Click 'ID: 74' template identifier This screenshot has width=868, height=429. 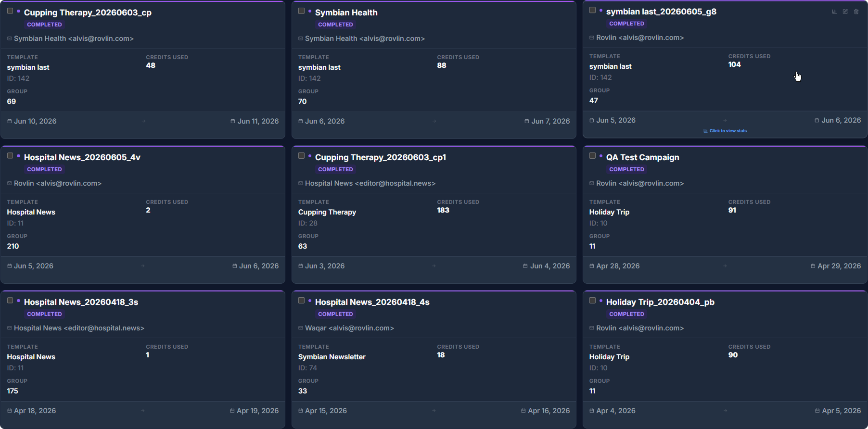pos(307,368)
